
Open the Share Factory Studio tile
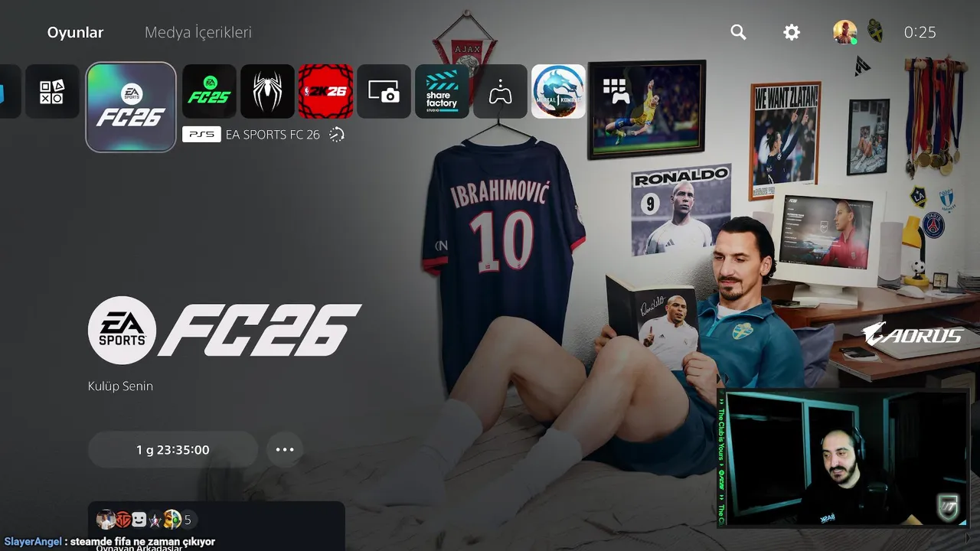point(442,91)
